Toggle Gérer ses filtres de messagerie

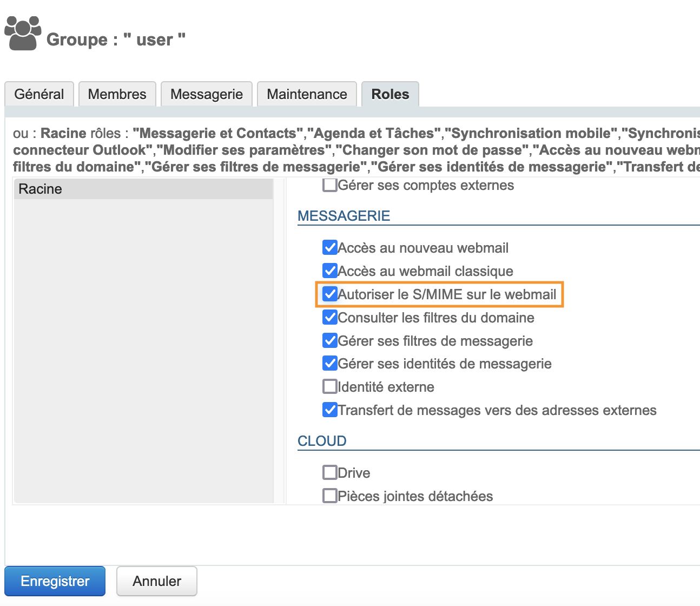329,340
